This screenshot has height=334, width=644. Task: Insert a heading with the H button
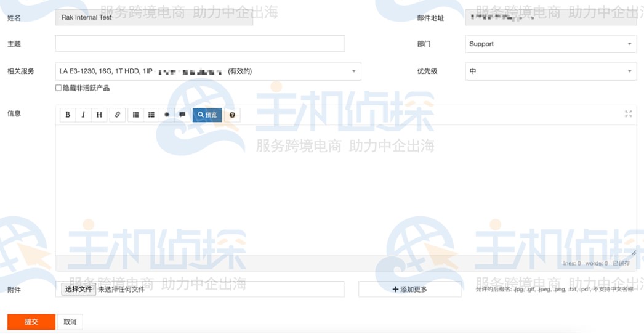coord(99,115)
